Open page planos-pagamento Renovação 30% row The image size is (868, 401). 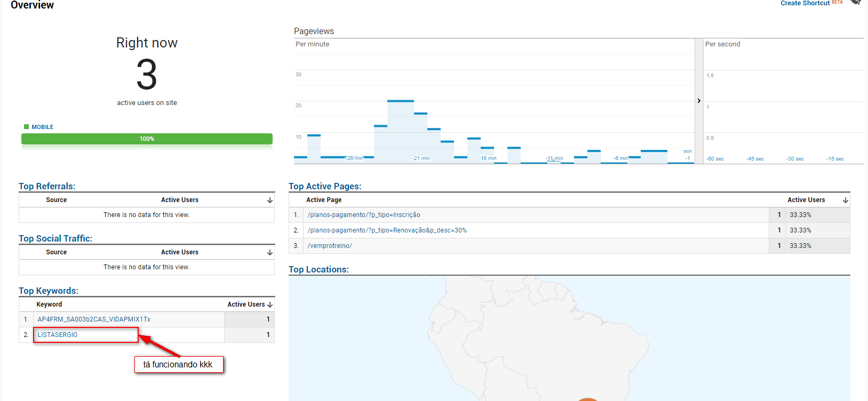click(x=387, y=230)
